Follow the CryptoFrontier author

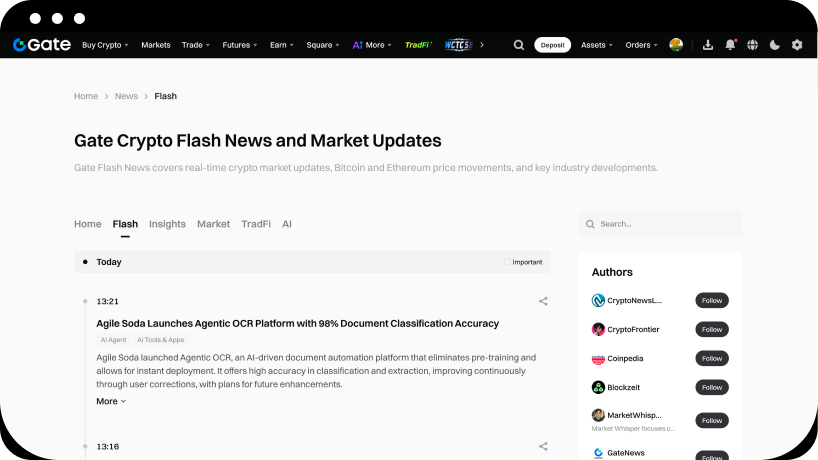pos(711,329)
